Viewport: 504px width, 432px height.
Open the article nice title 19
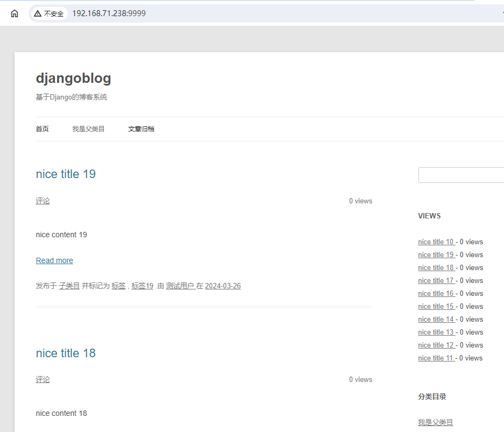point(66,174)
